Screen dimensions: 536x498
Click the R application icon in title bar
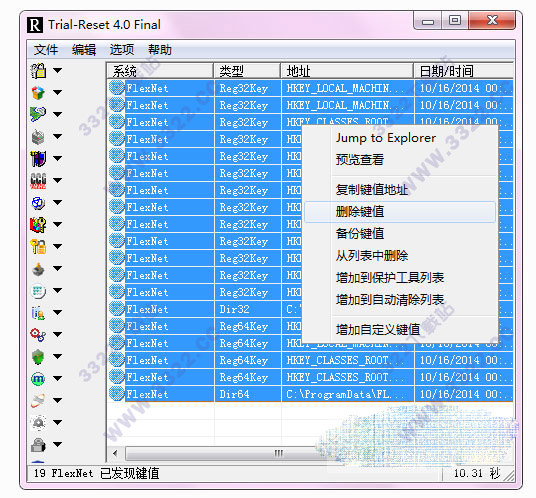click(x=35, y=25)
